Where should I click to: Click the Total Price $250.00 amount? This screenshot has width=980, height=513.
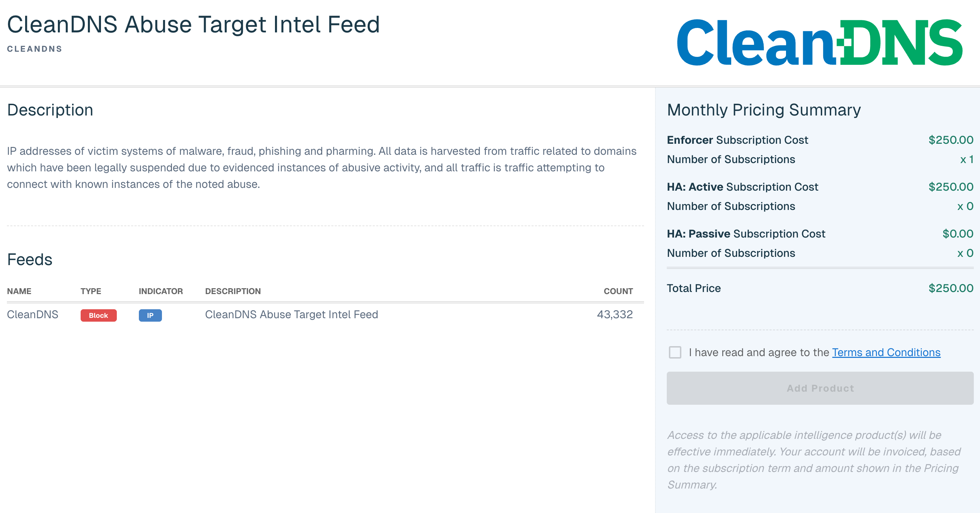click(x=951, y=288)
